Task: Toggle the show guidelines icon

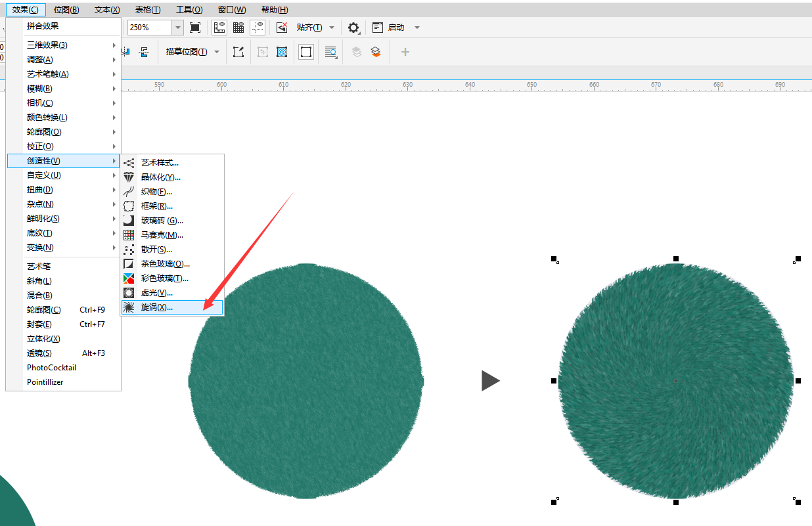Action: pyautogui.click(x=258, y=28)
